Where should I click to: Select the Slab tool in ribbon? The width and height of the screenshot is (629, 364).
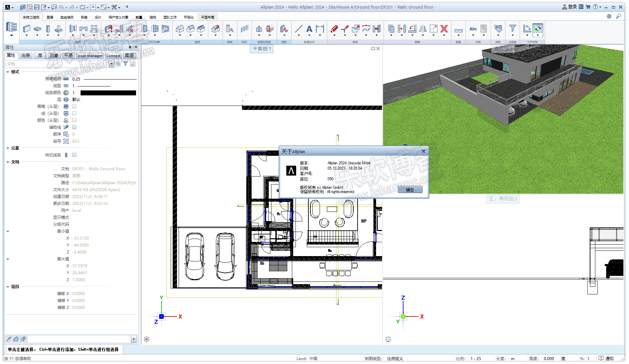coord(37,29)
